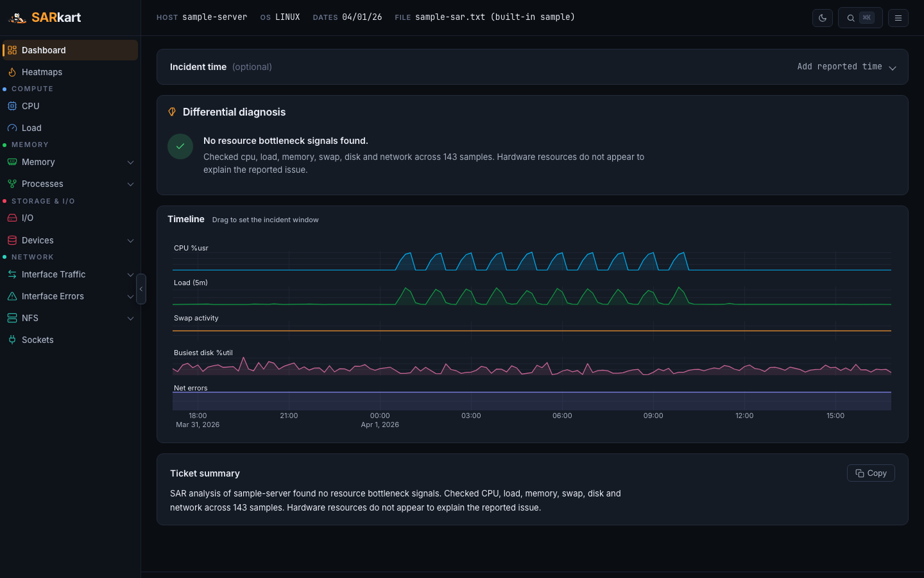The width and height of the screenshot is (924, 578).
Task: Click "No resource bottleneck signals found."
Action: click(286, 141)
